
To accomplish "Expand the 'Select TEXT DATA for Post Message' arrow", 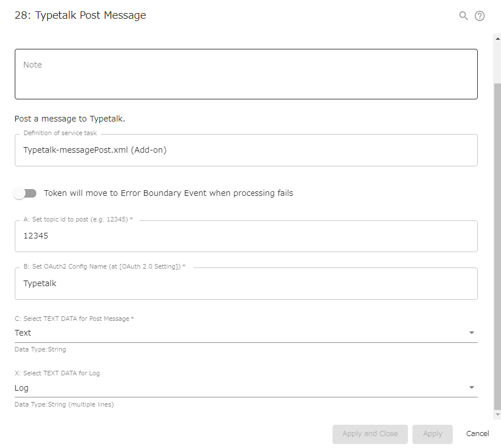I will [x=471, y=333].
